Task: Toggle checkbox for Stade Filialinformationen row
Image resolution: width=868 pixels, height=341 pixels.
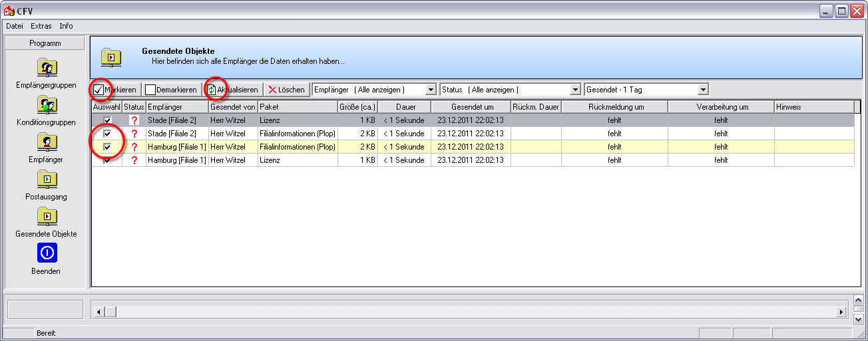Action: click(x=107, y=134)
